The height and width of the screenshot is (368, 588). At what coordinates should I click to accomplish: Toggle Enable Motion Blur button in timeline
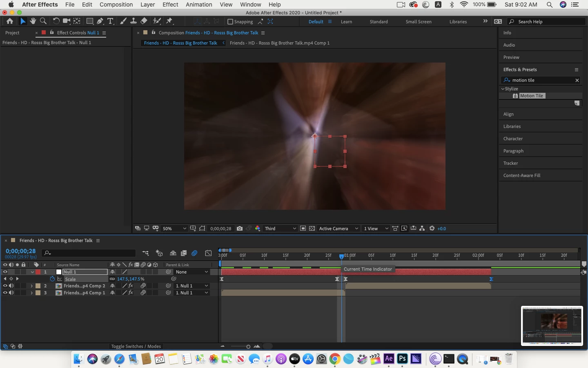[194, 254]
